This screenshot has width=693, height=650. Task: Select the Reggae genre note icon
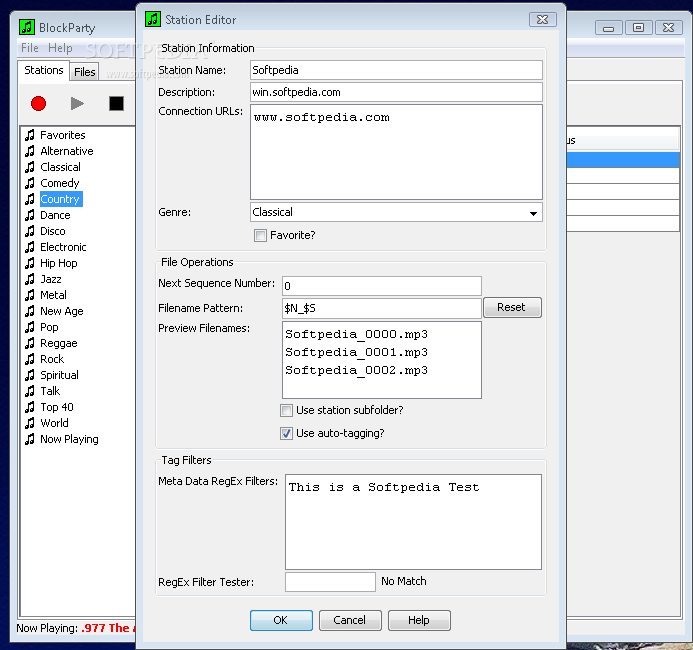[30, 343]
